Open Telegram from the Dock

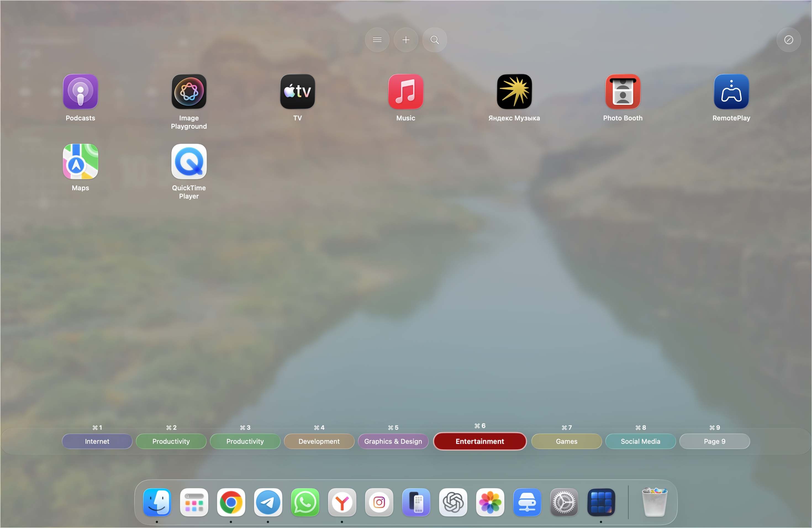click(x=268, y=502)
